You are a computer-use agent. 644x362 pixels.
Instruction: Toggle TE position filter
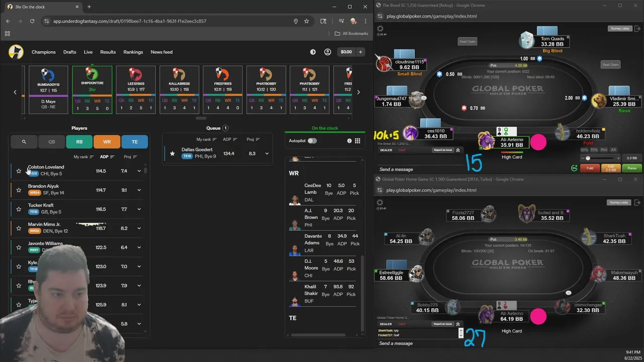point(134,142)
